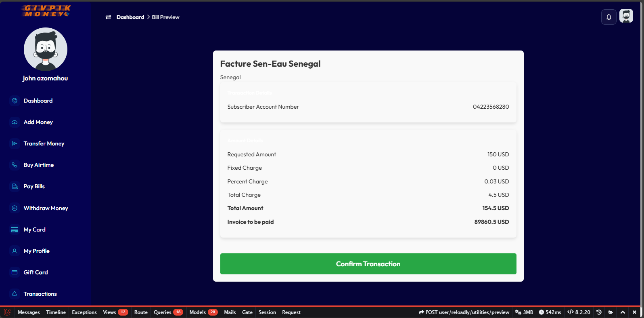644x318 pixels.
Task: Close the debugbar with X button
Action: (634, 312)
